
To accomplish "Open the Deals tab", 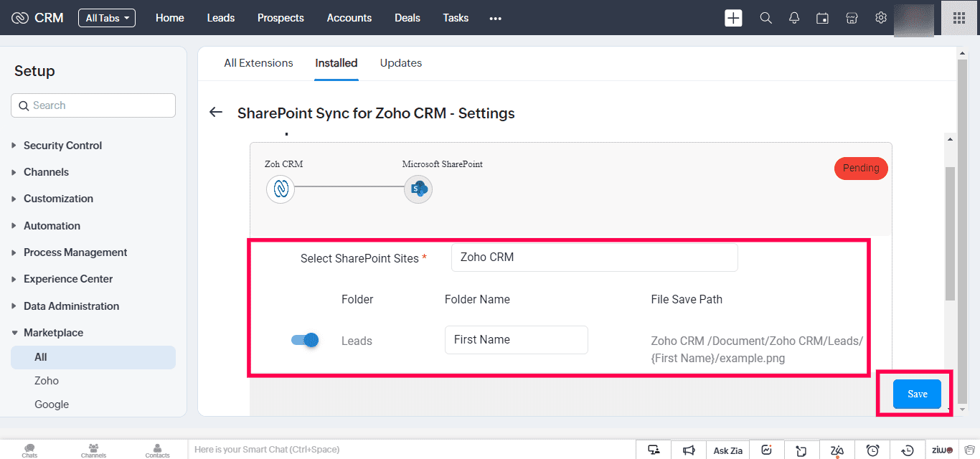I will click(407, 18).
